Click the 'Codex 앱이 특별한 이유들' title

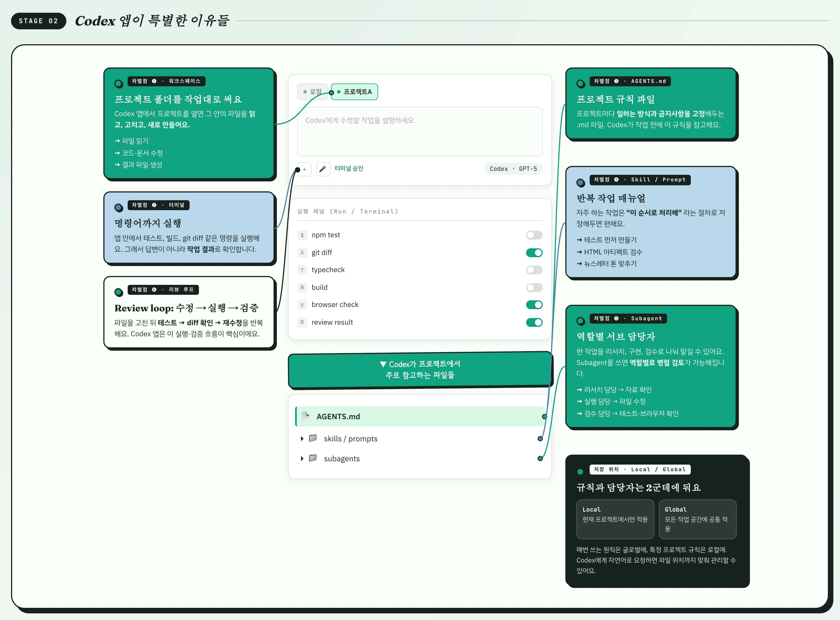(152, 21)
